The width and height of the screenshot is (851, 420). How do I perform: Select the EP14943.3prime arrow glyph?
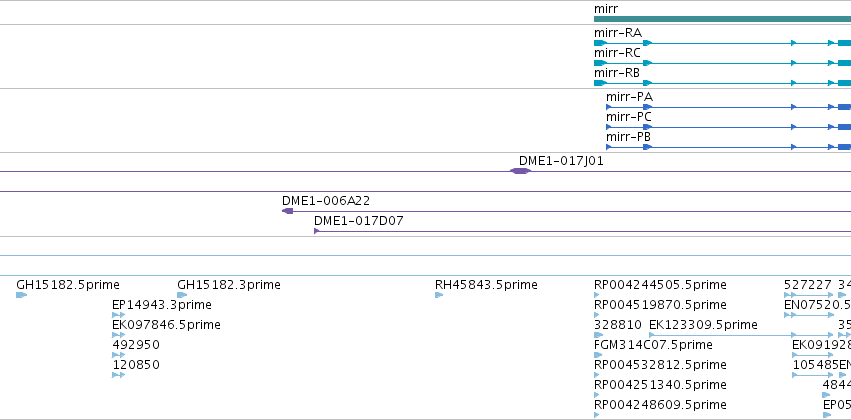pyautogui.click(x=118, y=315)
